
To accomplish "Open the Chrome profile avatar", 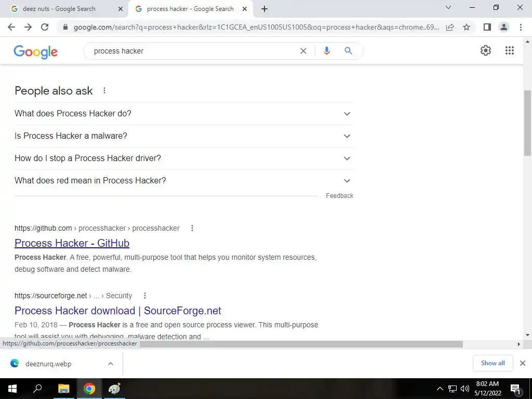I will [x=504, y=27].
